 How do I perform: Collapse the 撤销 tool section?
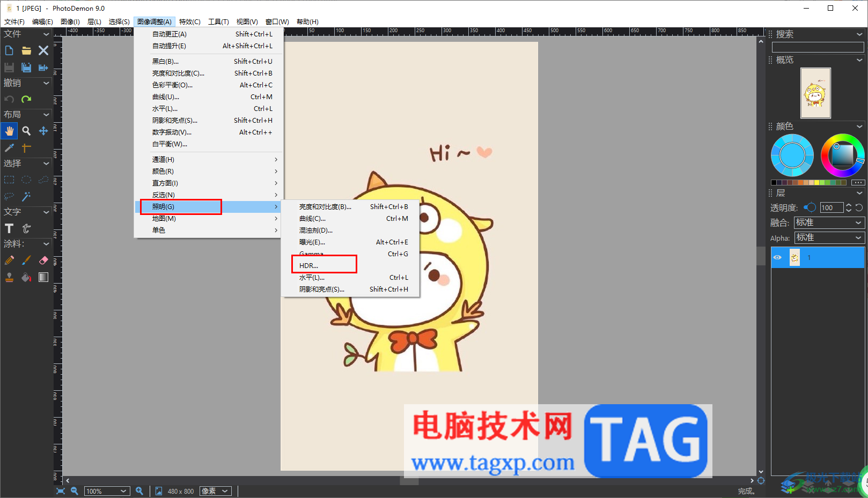coord(46,83)
